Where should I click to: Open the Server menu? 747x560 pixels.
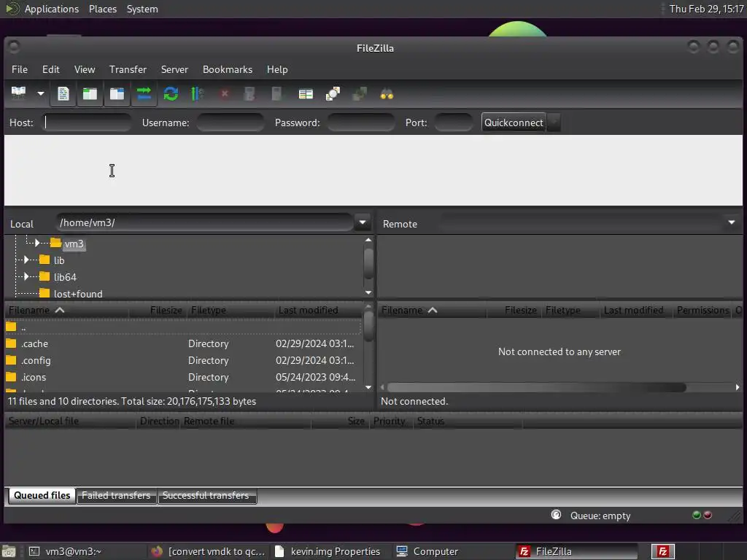[174, 69]
